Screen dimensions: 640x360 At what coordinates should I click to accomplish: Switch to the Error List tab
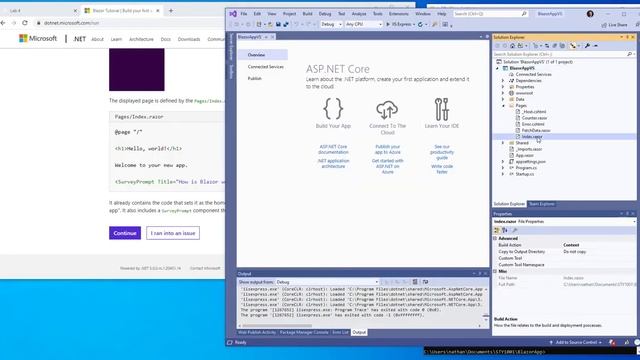tap(340, 332)
